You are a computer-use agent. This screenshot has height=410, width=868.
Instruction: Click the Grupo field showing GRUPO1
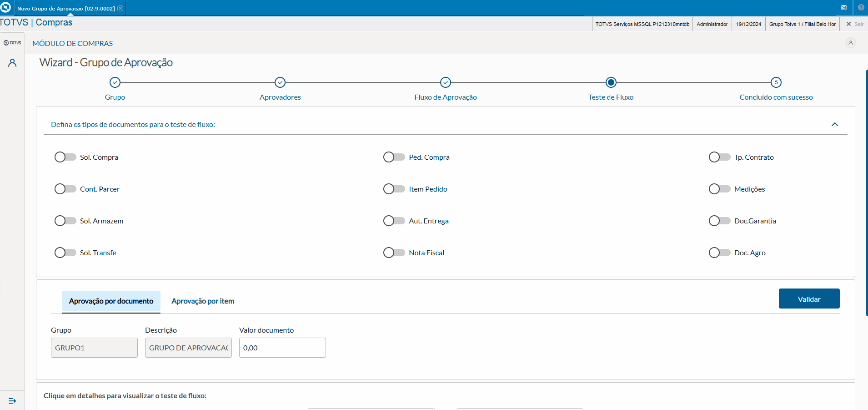point(94,348)
